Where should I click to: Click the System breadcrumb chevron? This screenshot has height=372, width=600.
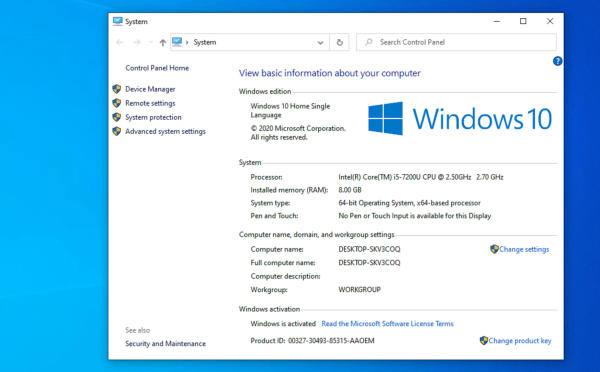(x=187, y=42)
